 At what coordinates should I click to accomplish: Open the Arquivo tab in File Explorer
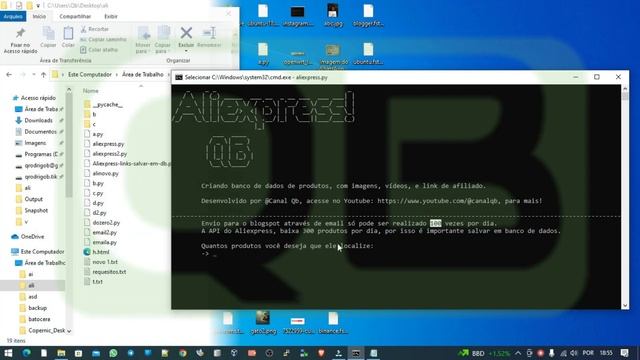13,16
